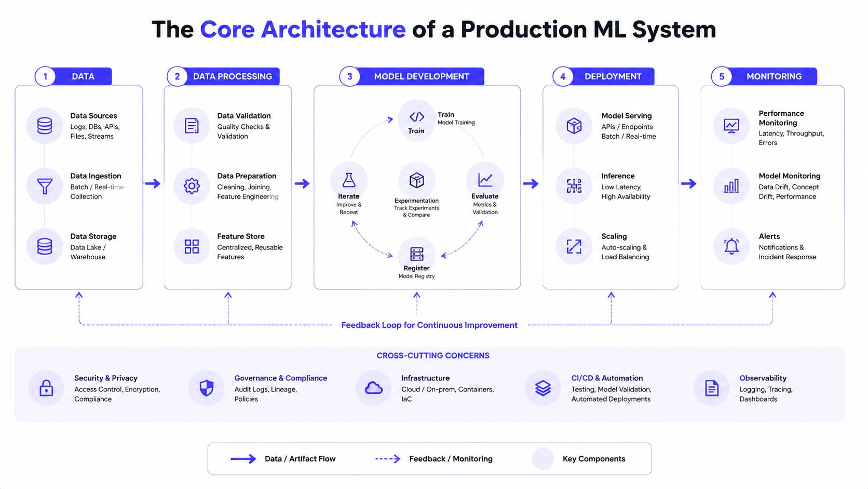Viewport: 868px width, 489px height.
Task: Click the Register model registry icon
Action: tap(416, 254)
